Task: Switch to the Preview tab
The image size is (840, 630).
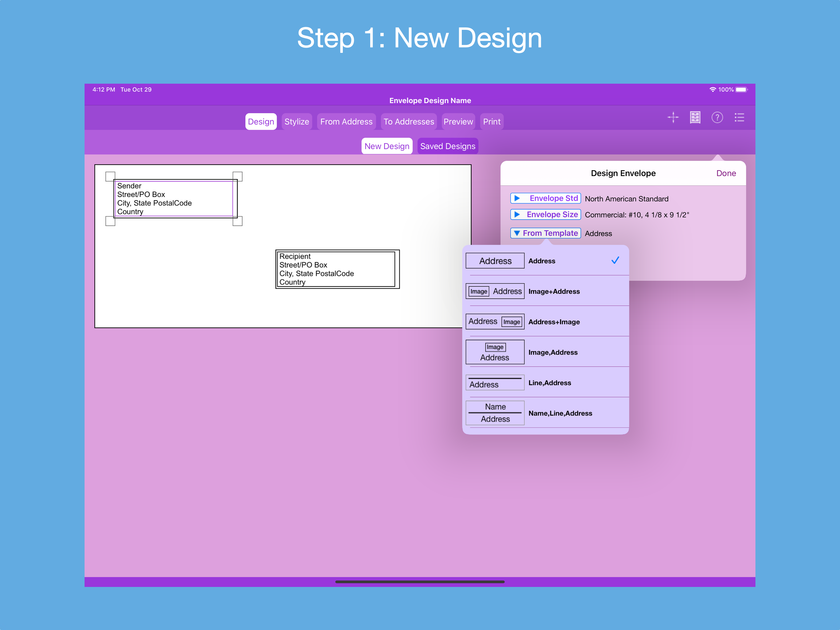Action: tap(458, 122)
